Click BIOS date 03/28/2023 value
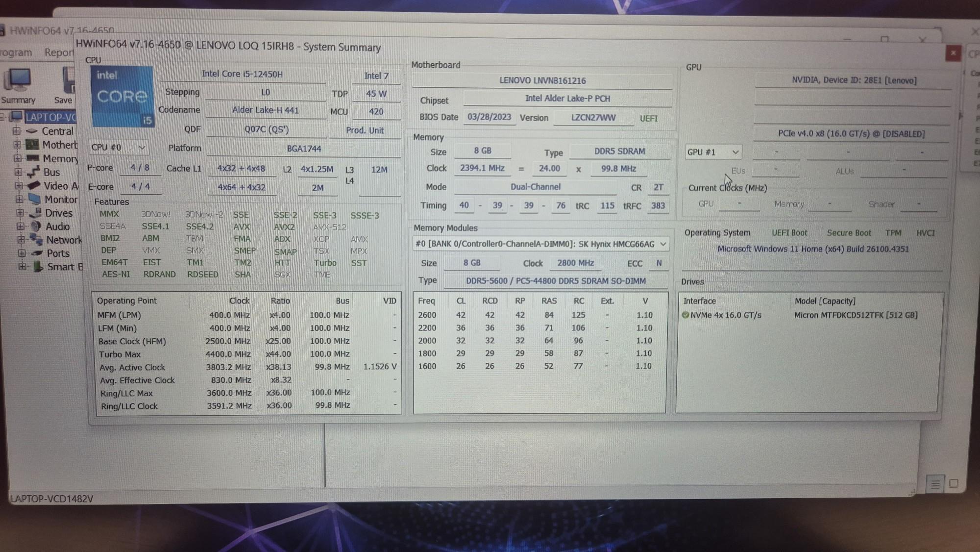The height and width of the screenshot is (552, 980). coord(489,117)
